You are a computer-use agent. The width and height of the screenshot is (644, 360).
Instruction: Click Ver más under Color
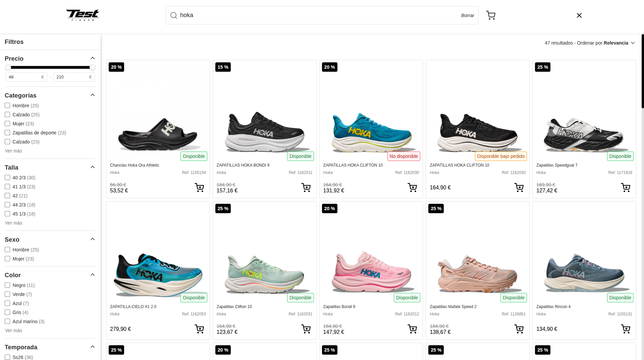click(x=13, y=331)
